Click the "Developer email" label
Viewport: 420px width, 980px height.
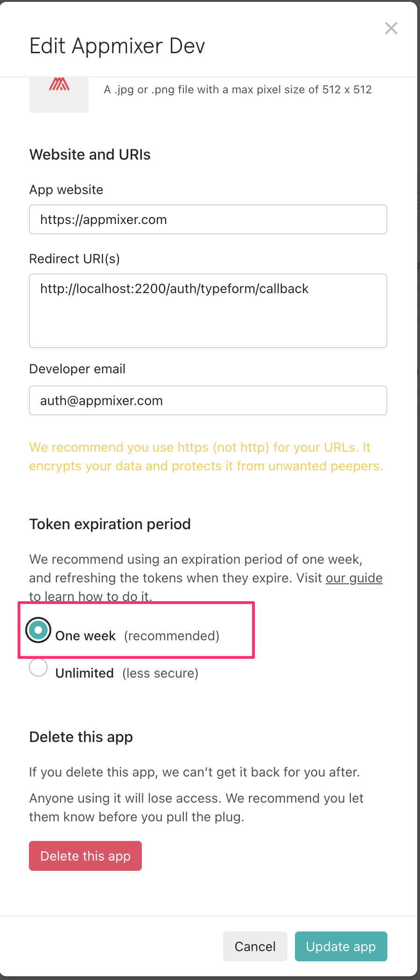[77, 369]
